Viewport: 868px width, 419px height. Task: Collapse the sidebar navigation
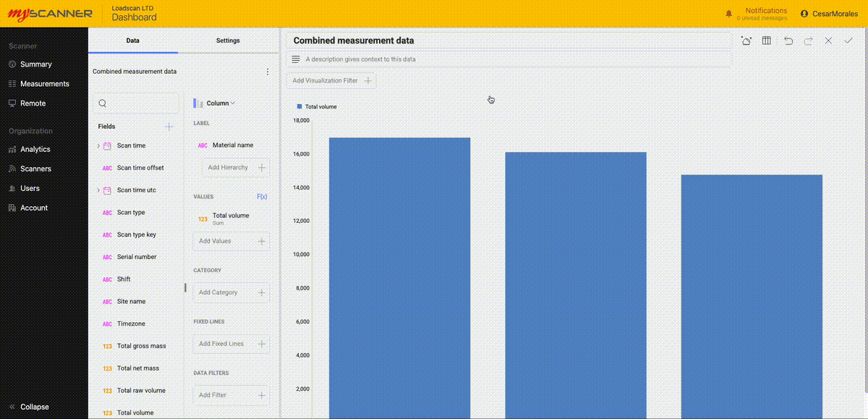pos(29,407)
